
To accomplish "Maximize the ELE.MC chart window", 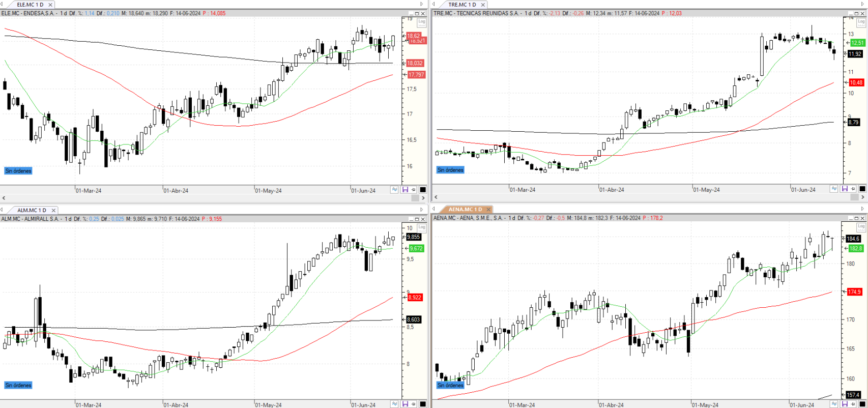I will pos(417,13).
